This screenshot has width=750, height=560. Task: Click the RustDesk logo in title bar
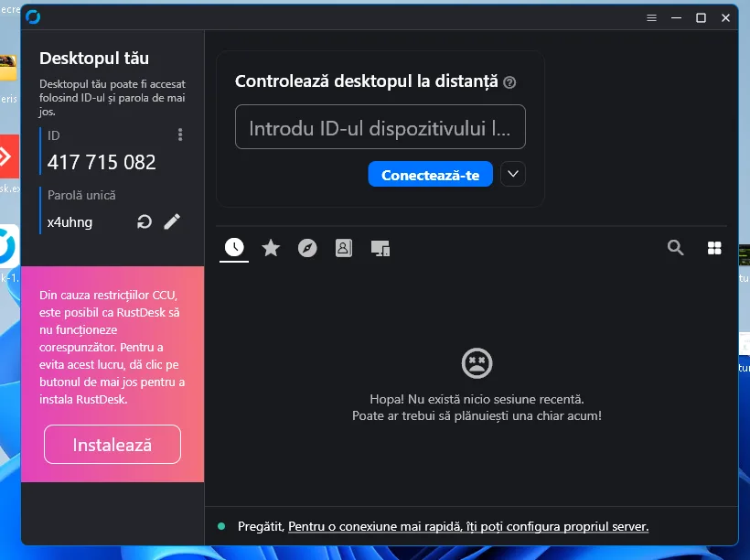tap(33, 17)
